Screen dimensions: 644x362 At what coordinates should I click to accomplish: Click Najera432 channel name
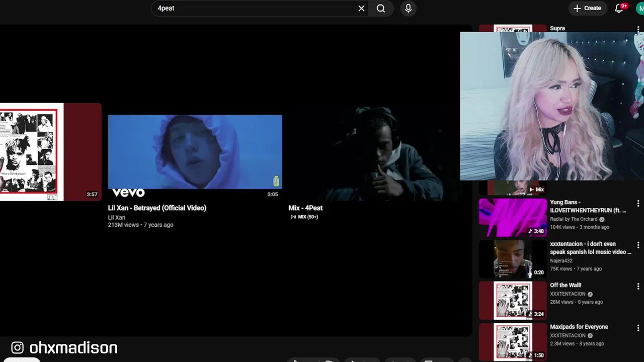[x=561, y=261]
